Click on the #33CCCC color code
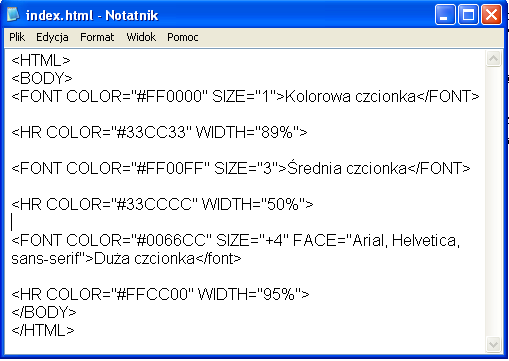Viewport: 509px width, 361px height. point(154,204)
